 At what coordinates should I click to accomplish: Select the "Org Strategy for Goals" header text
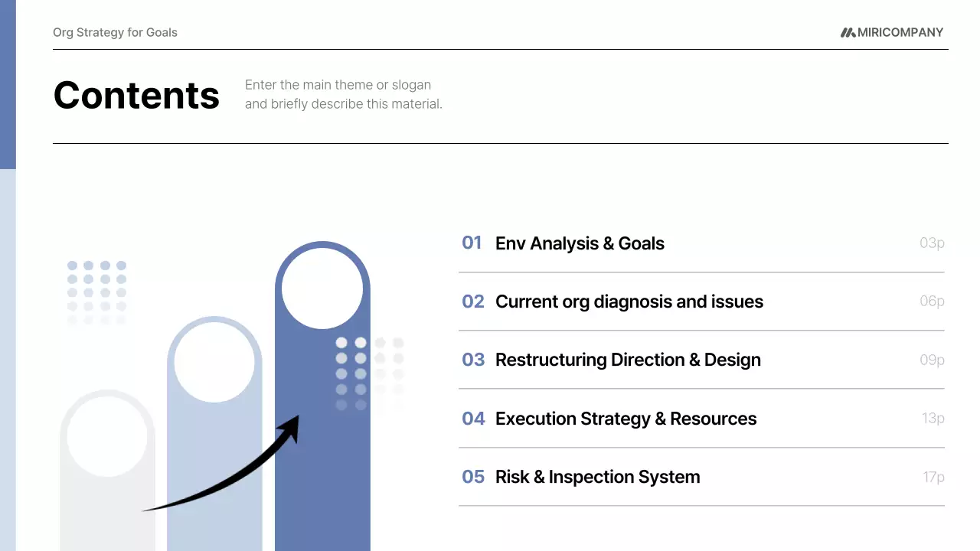(115, 32)
